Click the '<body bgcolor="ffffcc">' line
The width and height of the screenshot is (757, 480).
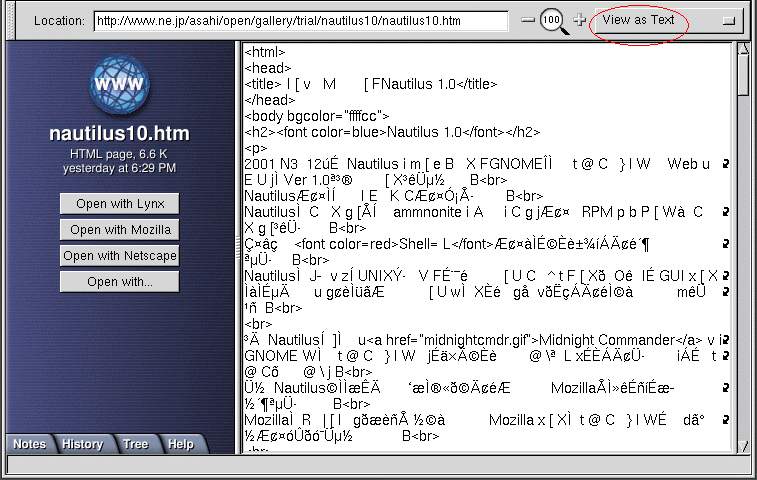click(317, 116)
